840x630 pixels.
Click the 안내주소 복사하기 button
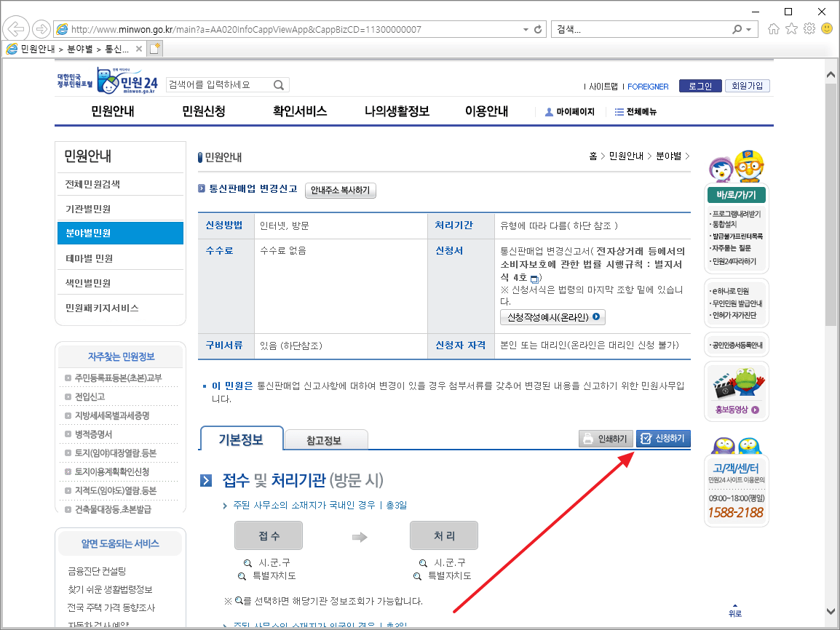click(340, 190)
